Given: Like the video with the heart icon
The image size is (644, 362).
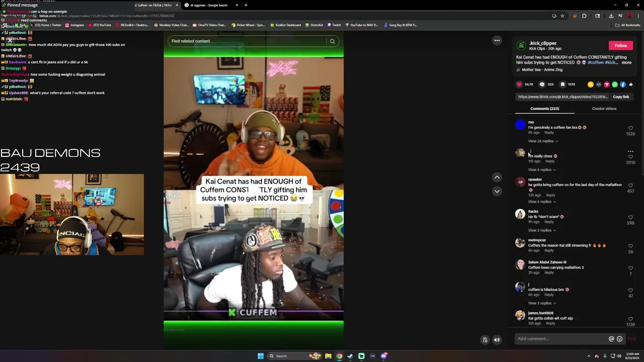Looking at the screenshot, I should (x=519, y=84).
